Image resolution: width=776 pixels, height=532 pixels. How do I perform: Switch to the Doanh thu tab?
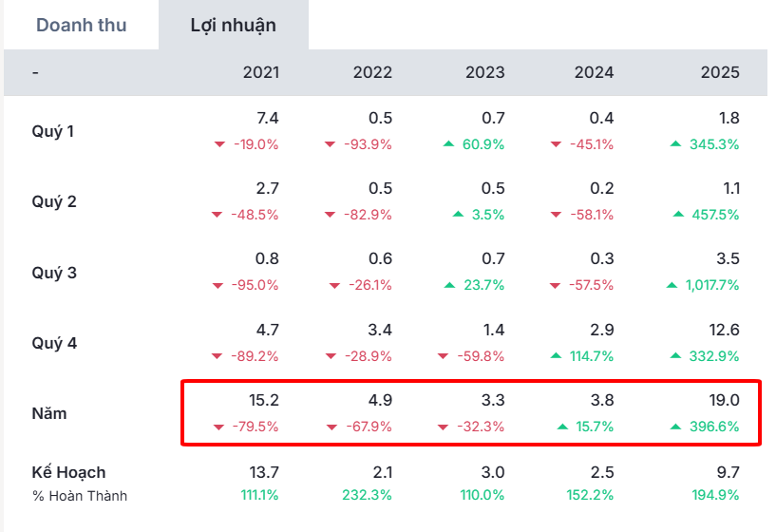tap(81, 26)
